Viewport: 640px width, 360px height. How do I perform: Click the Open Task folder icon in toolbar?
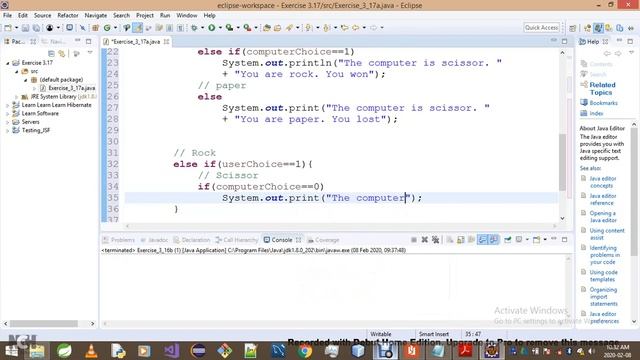pyautogui.click(x=278, y=28)
